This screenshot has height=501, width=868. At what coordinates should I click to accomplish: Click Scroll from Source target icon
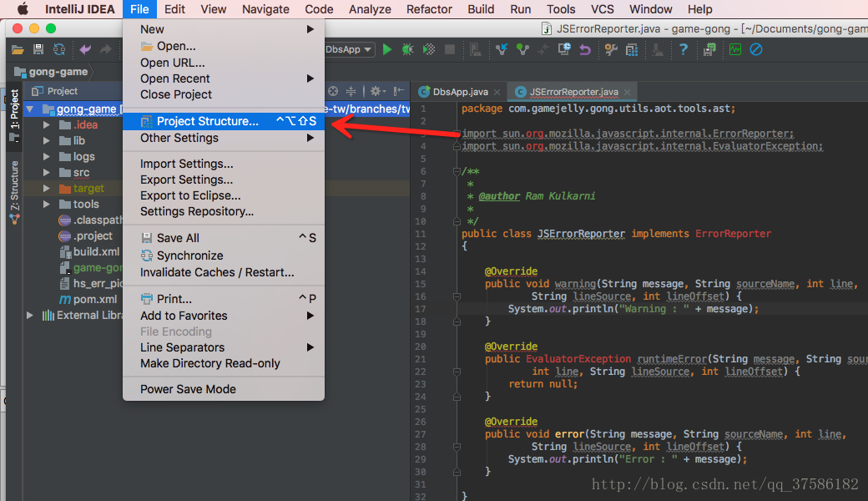point(333,91)
